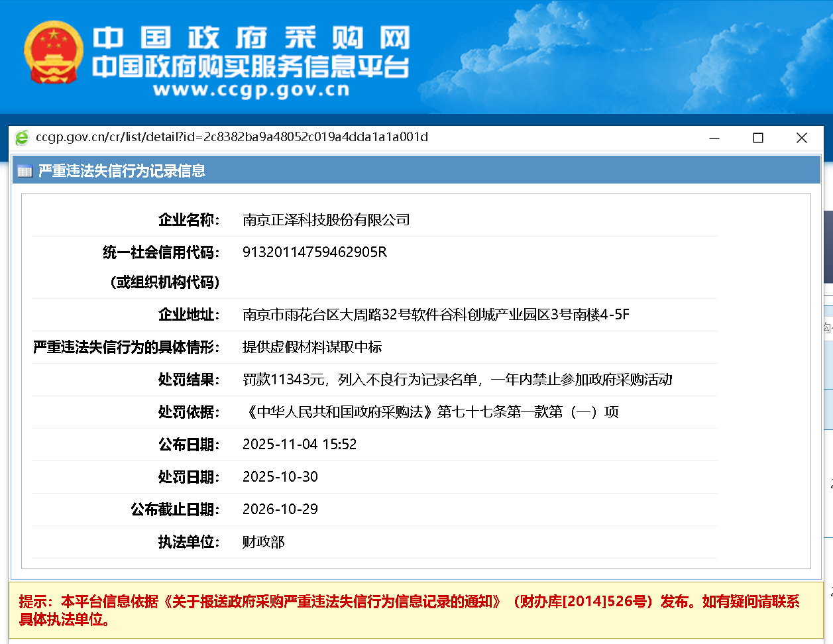This screenshot has height=644, width=833.
Task: Click the penalty date 2025-10-30
Action: 280,477
